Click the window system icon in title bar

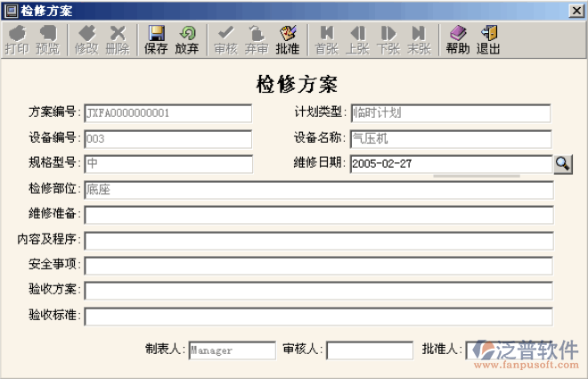(12, 11)
